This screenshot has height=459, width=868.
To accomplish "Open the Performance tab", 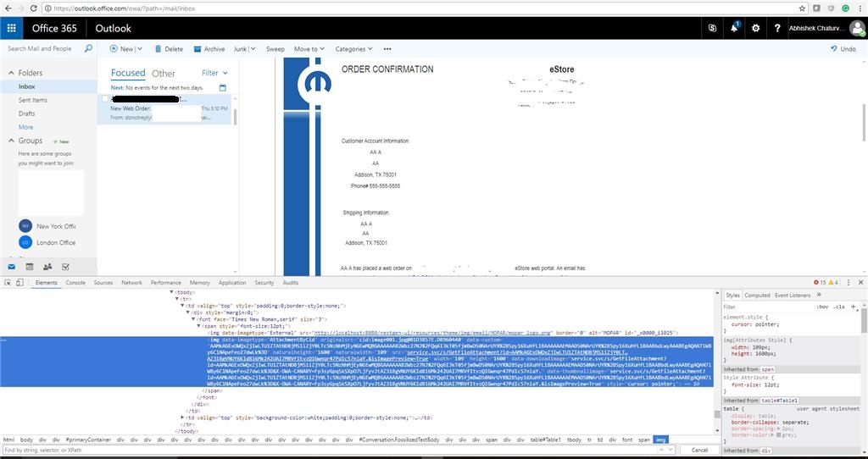I will pyautogui.click(x=165, y=282).
